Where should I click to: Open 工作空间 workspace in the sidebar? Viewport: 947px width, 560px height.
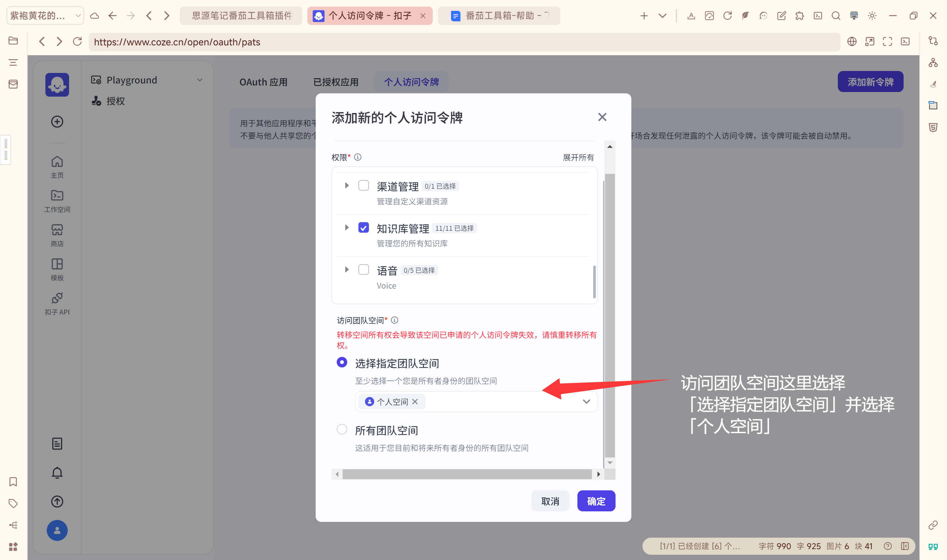pyautogui.click(x=57, y=195)
